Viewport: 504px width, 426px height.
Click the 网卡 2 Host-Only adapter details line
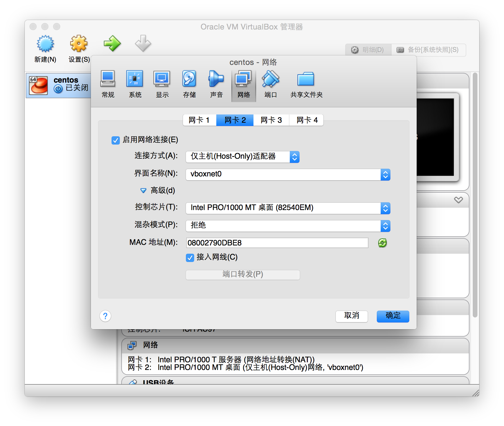246,367
